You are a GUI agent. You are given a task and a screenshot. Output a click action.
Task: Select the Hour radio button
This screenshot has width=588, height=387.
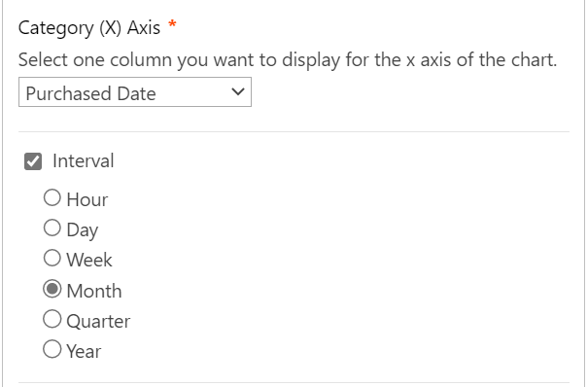[x=52, y=197]
